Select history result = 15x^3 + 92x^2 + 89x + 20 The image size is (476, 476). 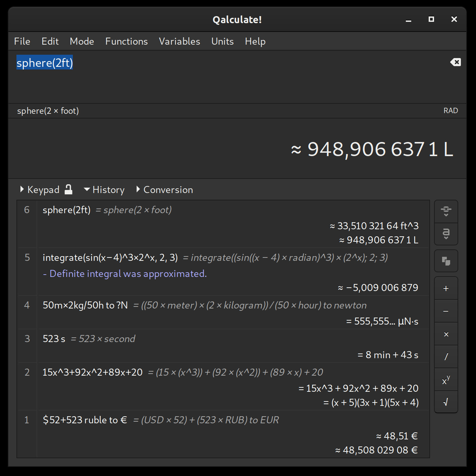[359, 388]
